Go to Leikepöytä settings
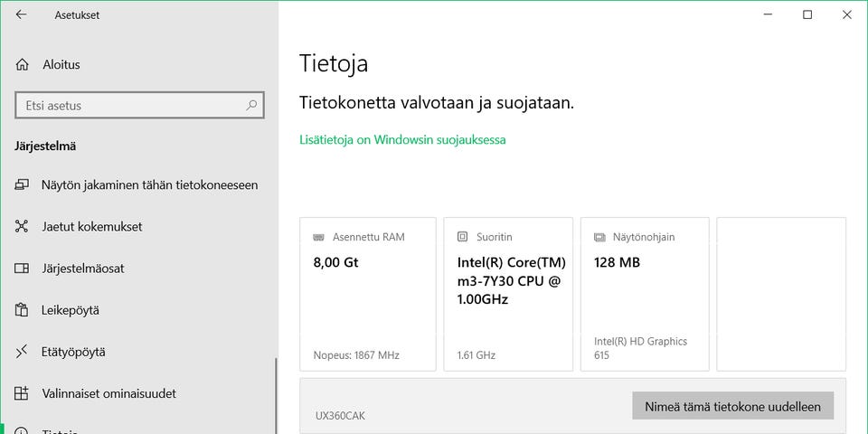The height and width of the screenshot is (434, 868). tap(71, 310)
